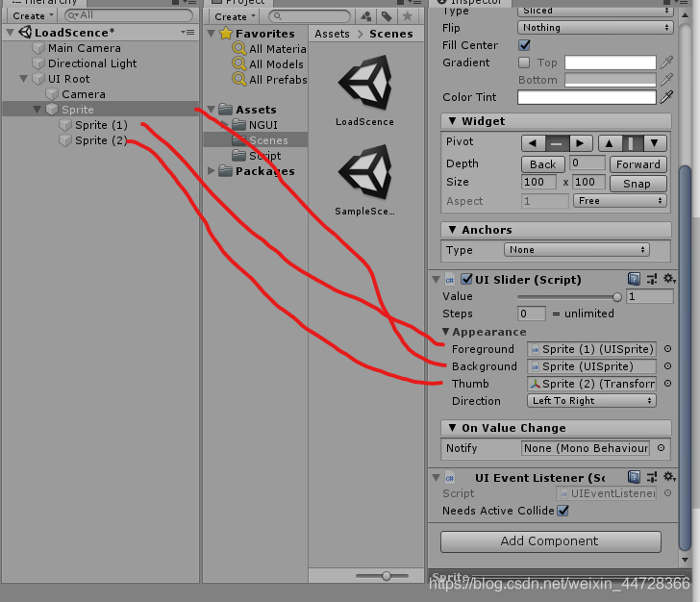Collapse the Appearance foldout
The height and width of the screenshot is (602, 700).
445,332
